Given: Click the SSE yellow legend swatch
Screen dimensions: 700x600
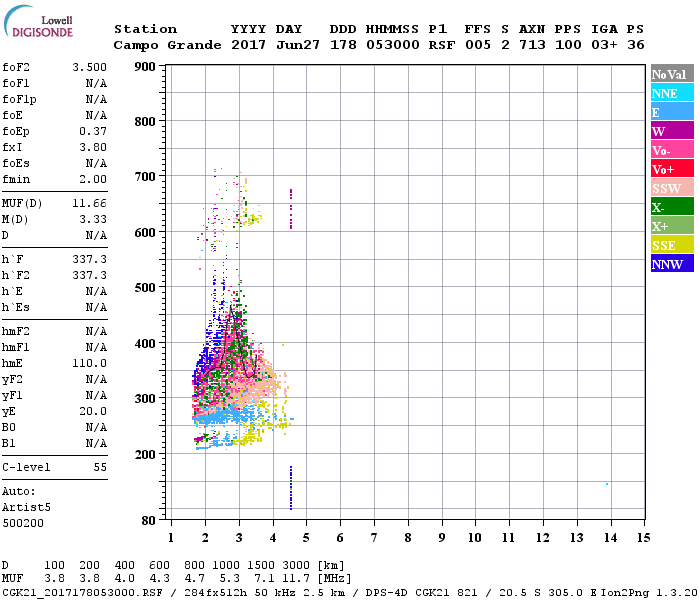Looking at the screenshot, I should [672, 245].
